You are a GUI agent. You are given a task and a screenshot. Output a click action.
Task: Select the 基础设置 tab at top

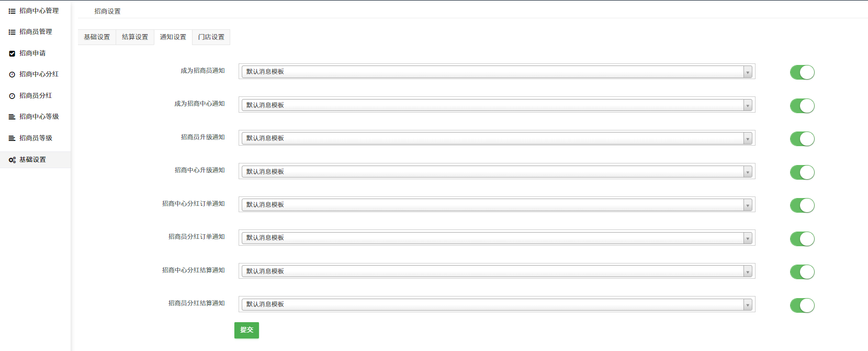97,37
